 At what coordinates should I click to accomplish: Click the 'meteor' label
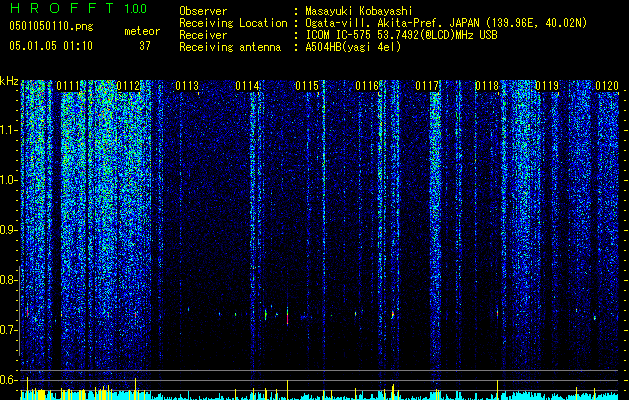(142, 31)
